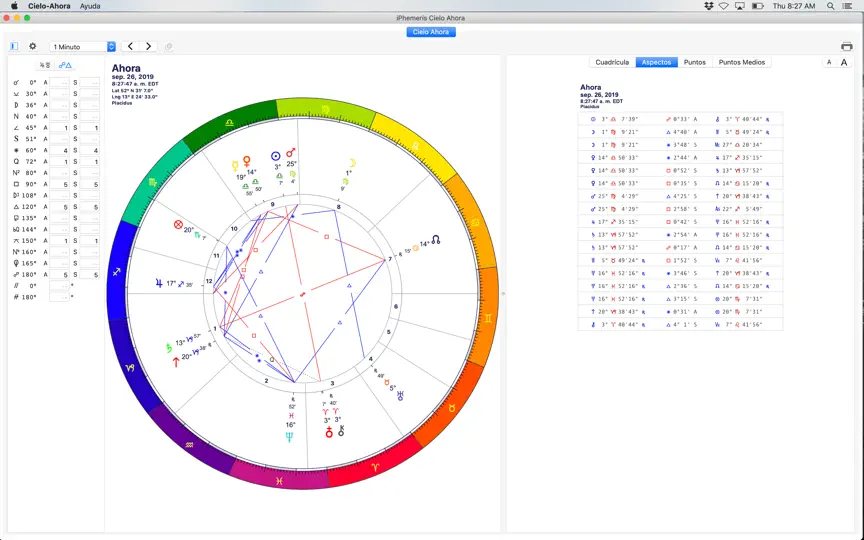
Task: Select the planets symbols segment in sidebar
Action: click(45, 65)
